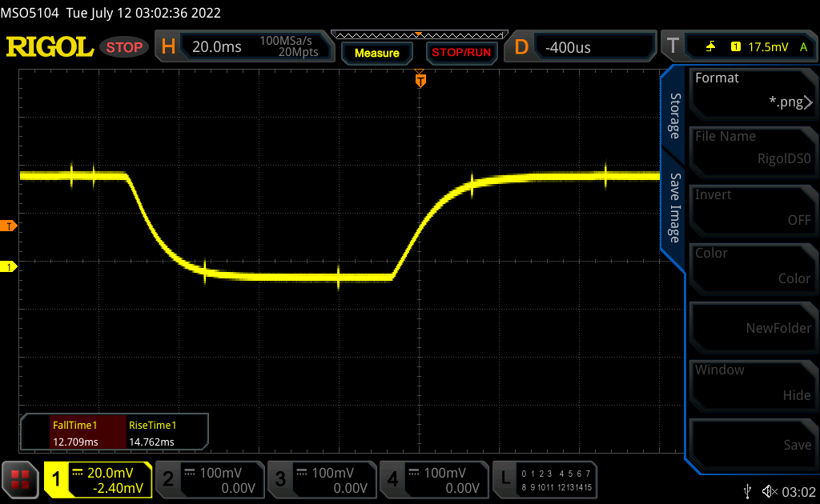Toggle the STOP/RUN acquisition button
The image size is (820, 504).
coord(460,53)
